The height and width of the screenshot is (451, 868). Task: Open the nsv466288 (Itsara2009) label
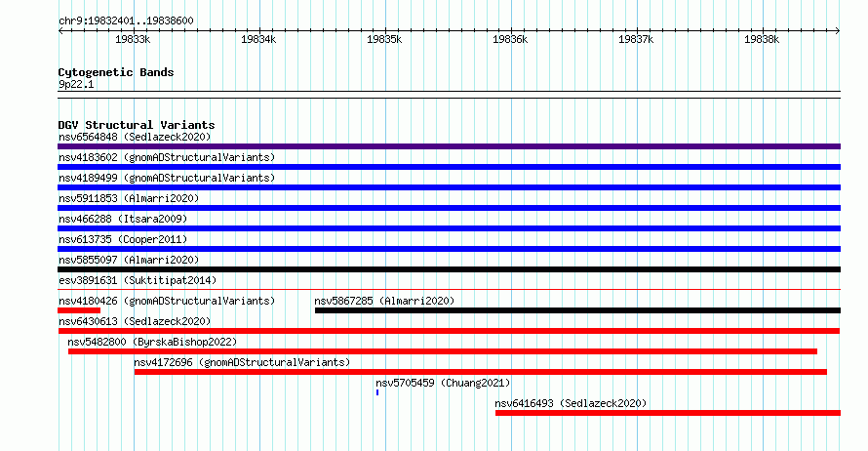point(123,219)
